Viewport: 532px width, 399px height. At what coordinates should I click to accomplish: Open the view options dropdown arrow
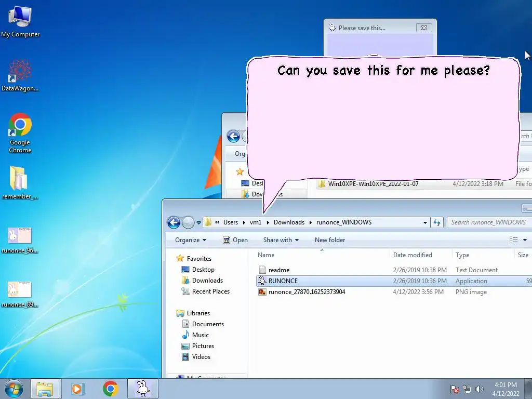click(x=525, y=240)
